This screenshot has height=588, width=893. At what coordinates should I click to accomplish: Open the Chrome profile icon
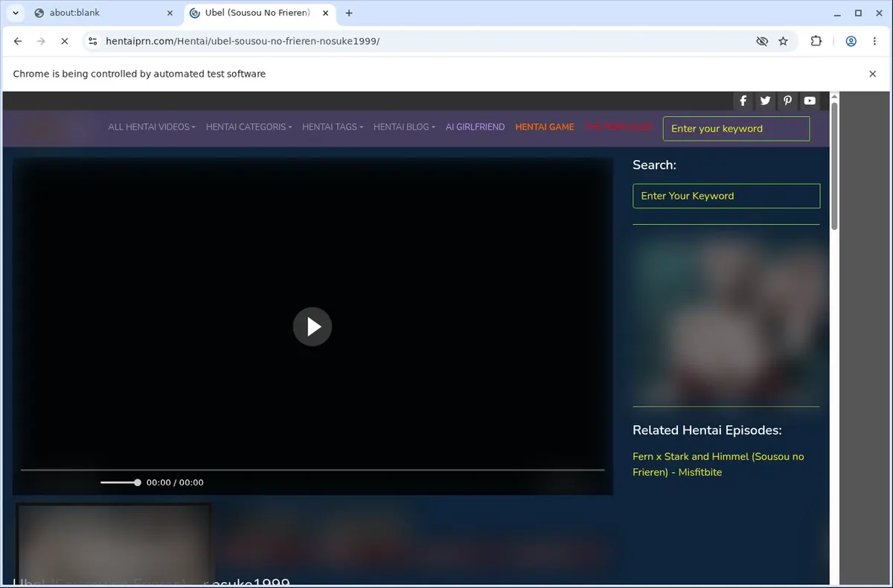point(851,42)
